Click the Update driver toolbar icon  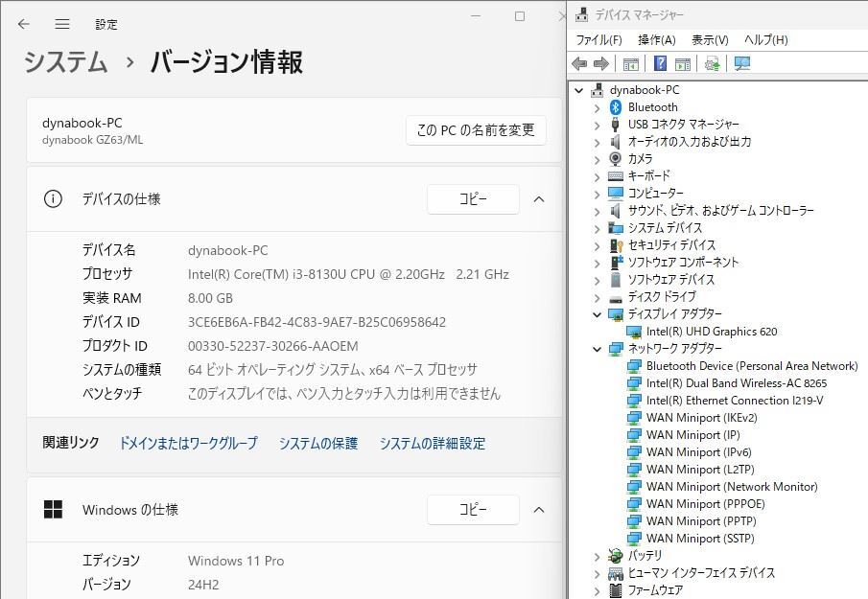click(713, 64)
